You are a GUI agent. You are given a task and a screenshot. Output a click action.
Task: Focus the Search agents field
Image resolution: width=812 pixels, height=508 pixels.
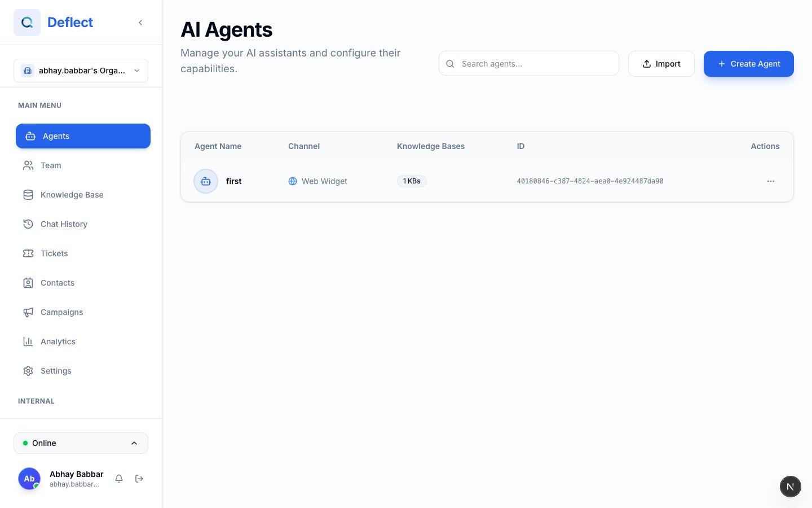click(529, 63)
